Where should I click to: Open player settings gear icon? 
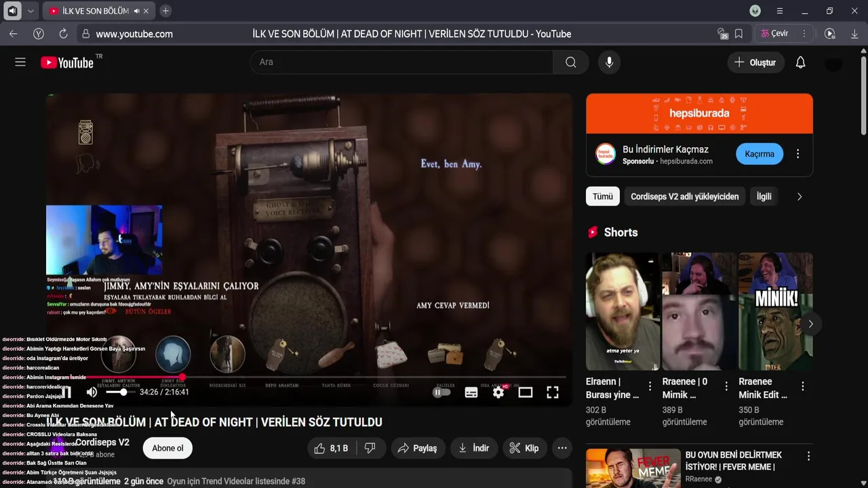pos(498,392)
